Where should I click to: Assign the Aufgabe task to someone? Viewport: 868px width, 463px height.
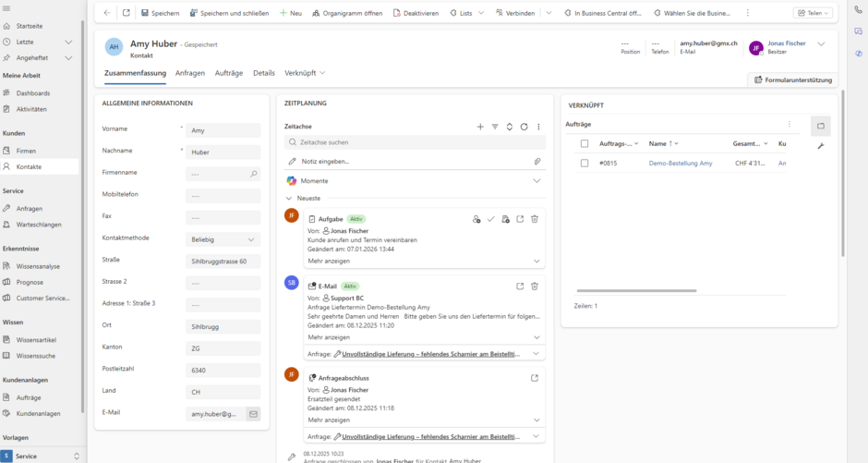tap(476, 219)
